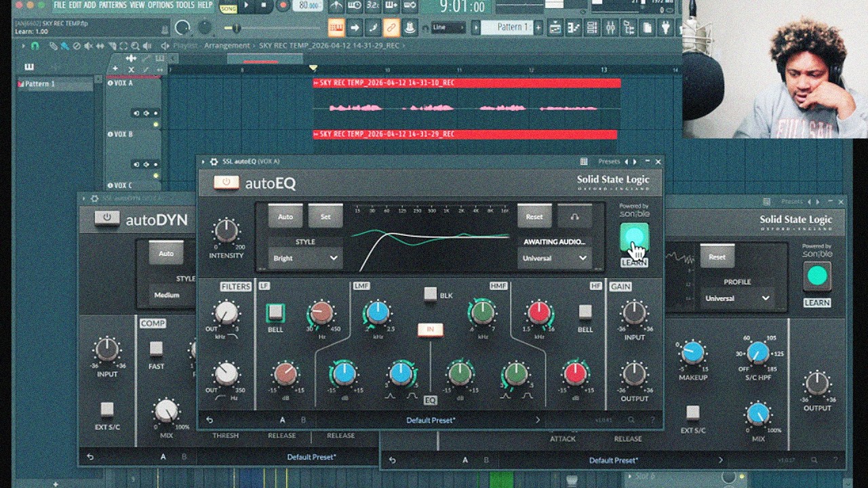Open the ADD menu
The image size is (868, 488).
tap(90, 5)
